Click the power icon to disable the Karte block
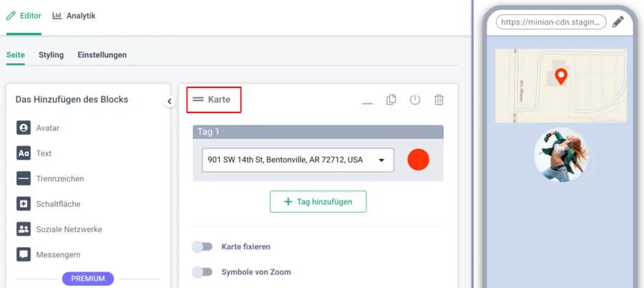Image resolution: width=644 pixels, height=288 pixels. point(415,100)
